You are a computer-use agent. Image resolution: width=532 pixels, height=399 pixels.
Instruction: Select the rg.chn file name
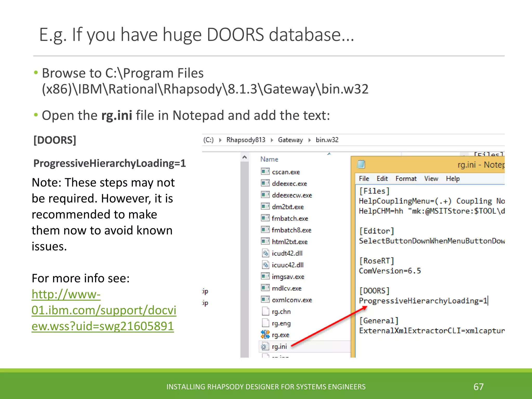(281, 311)
